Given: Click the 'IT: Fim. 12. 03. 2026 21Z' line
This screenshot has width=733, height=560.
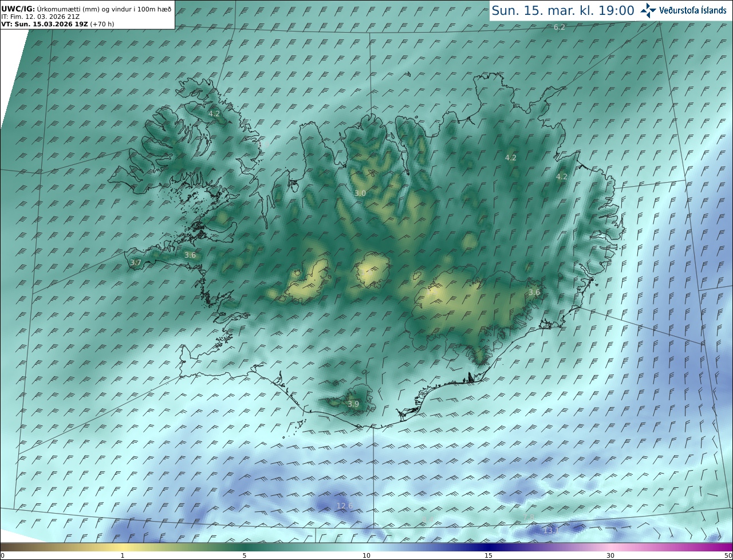Looking at the screenshot, I should point(40,17).
